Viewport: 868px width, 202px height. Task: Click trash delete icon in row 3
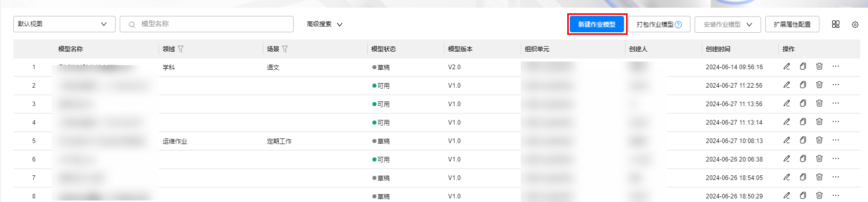(819, 103)
